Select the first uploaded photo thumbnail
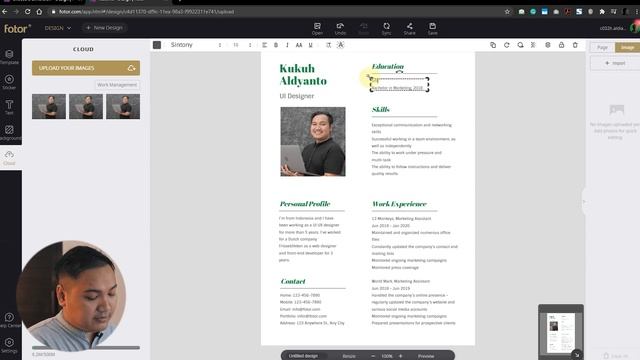 [x=49, y=107]
